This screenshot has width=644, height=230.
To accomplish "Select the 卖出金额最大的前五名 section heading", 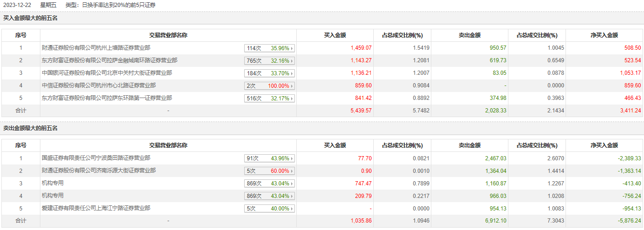I will [x=31, y=128].
